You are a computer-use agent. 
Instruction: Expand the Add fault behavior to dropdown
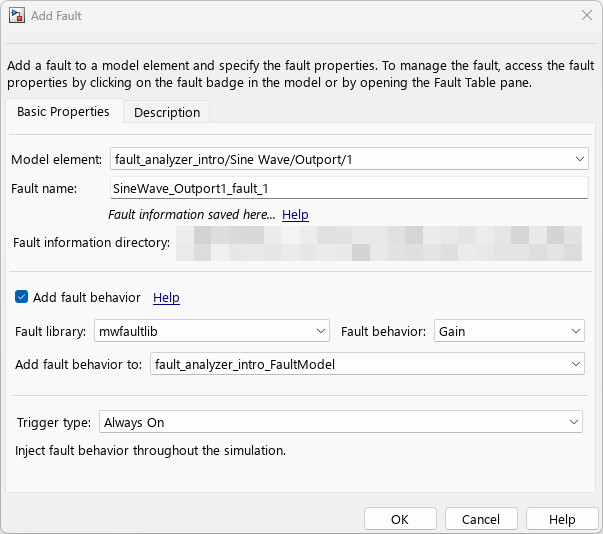367,364
